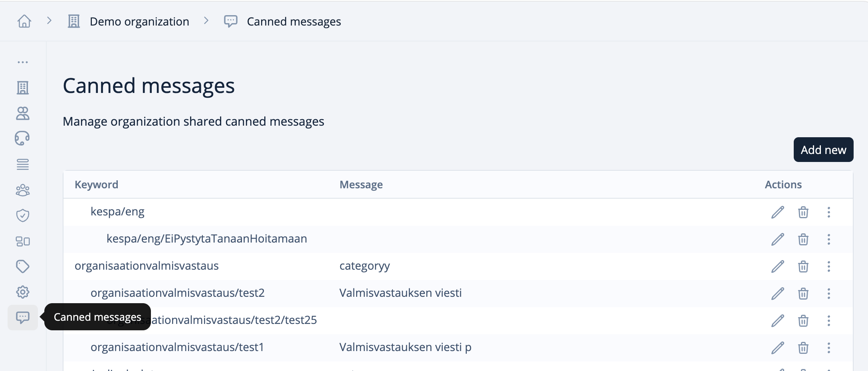The image size is (868, 371).
Task: Open shield security icon in sidebar
Action: click(23, 215)
